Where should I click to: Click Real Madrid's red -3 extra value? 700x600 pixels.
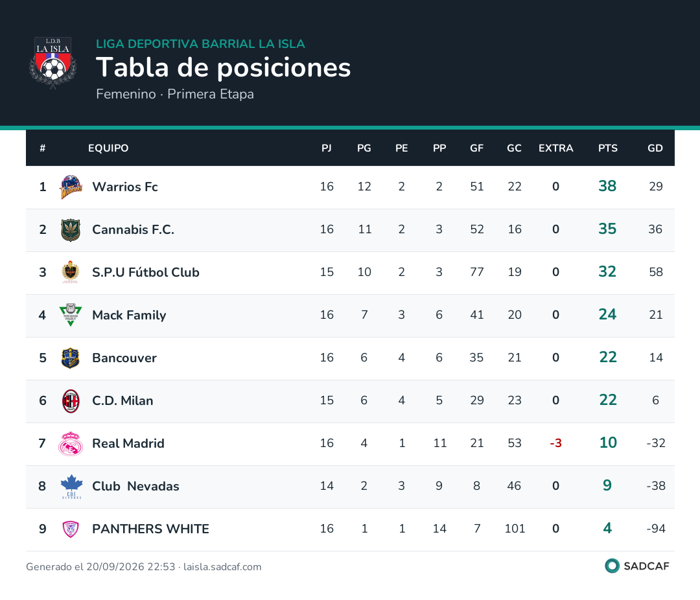point(555,443)
